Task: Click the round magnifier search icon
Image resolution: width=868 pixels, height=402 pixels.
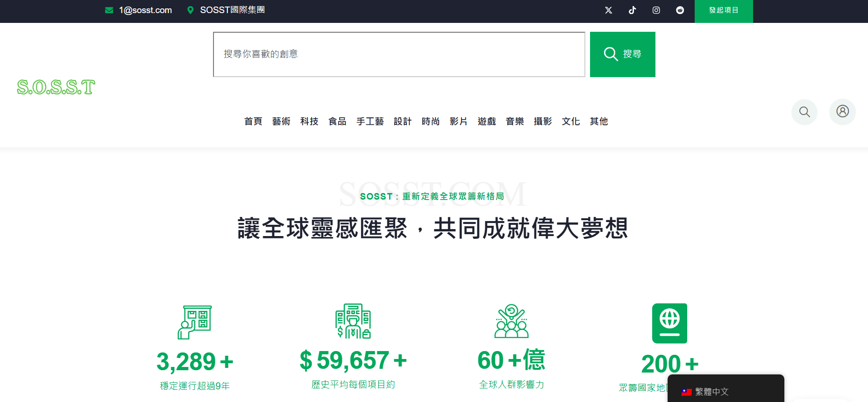Action: point(804,112)
